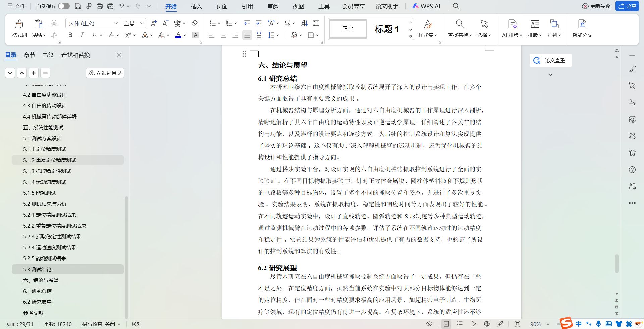Image resolution: width=644 pixels, height=329 pixels.
Task: Switch to the Bookmarks (书签) pane tab
Action: point(48,55)
